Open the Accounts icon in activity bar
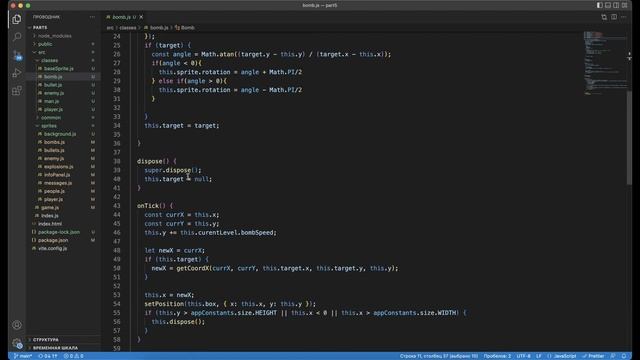Viewport: 640px width, 360px height. (17, 325)
